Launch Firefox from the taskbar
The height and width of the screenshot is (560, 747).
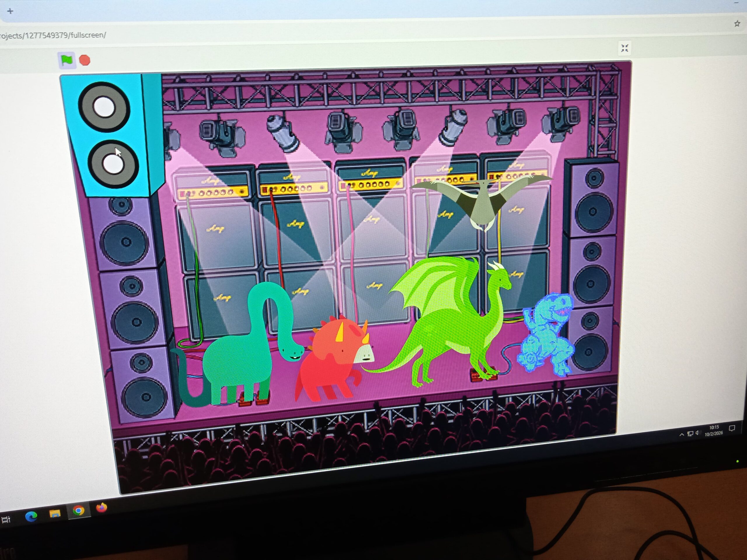point(101,507)
